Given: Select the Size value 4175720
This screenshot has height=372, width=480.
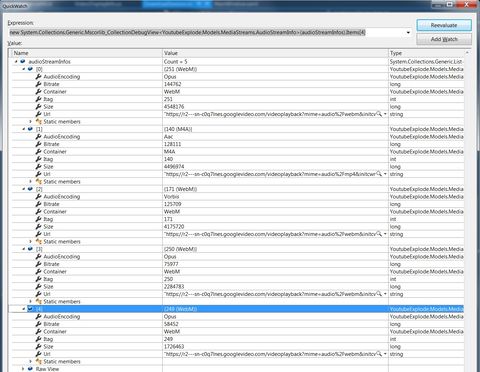Looking at the screenshot, I should click(x=174, y=227).
